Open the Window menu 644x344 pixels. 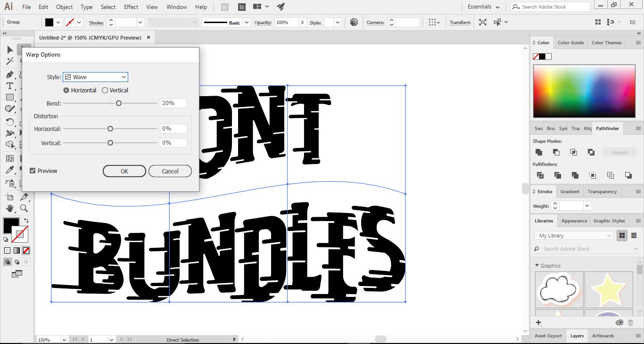[x=177, y=7]
